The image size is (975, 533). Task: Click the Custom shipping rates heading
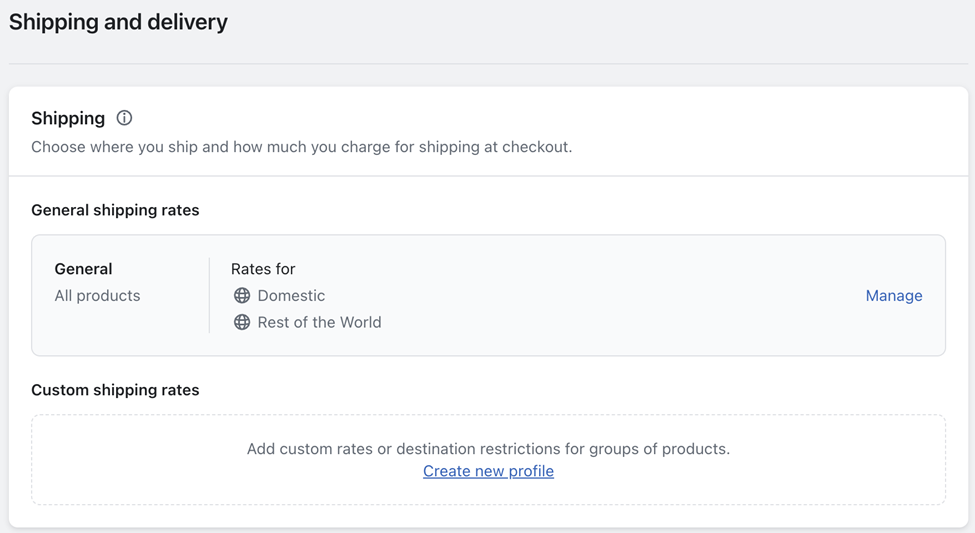115,390
